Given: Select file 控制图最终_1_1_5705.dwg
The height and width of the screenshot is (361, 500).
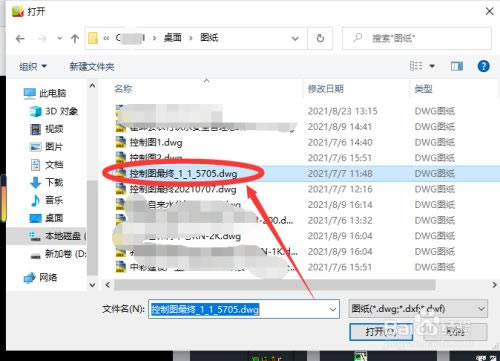Looking at the screenshot, I should pyautogui.click(x=183, y=173).
